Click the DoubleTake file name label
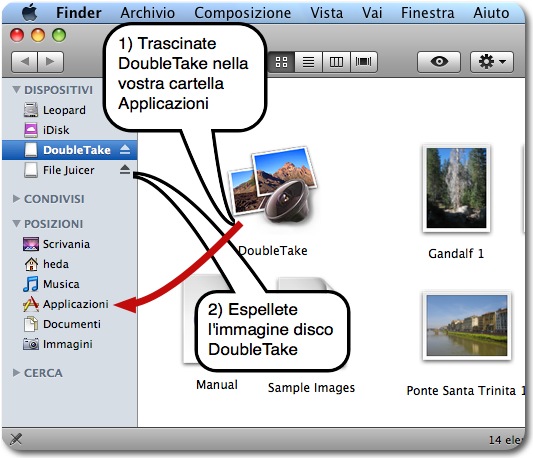The width and height of the screenshot is (533, 458). [273, 251]
